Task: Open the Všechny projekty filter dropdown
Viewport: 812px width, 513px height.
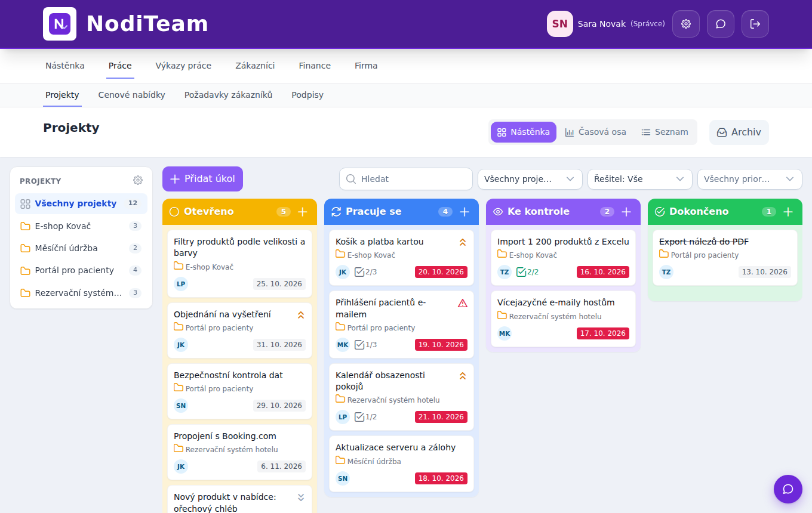Action: pos(530,179)
